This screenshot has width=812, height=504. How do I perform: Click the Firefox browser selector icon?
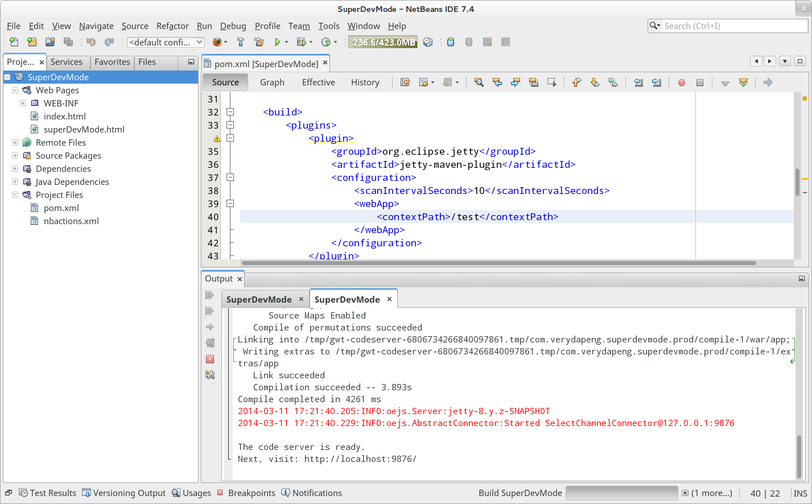tap(217, 42)
